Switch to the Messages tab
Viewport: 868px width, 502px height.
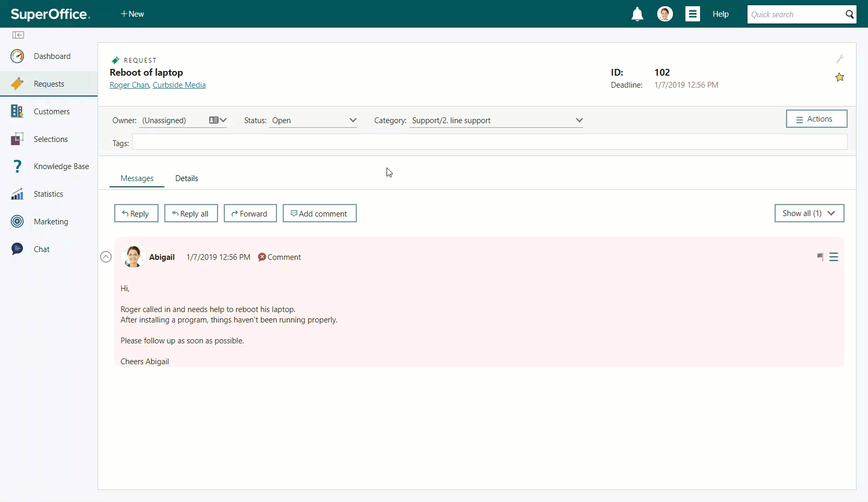click(137, 178)
